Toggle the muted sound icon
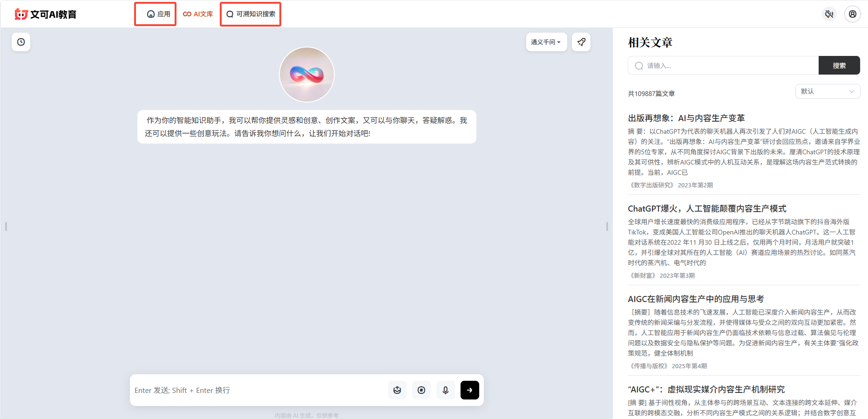868x419 pixels. coord(829,14)
